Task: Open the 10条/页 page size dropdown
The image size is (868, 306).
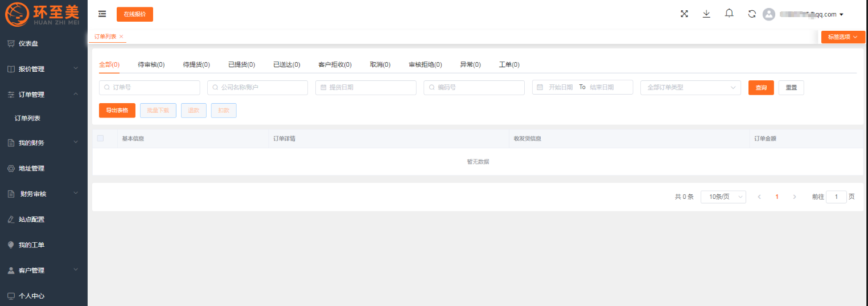Action: (723, 197)
